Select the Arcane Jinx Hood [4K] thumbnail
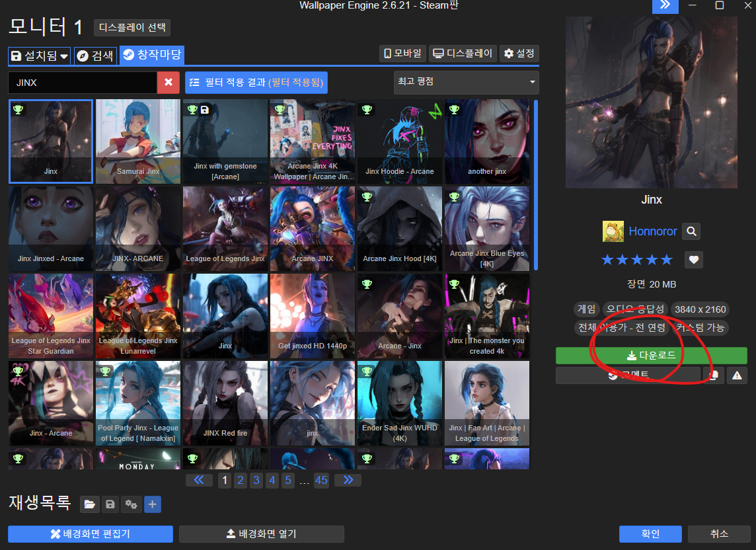 coord(400,229)
